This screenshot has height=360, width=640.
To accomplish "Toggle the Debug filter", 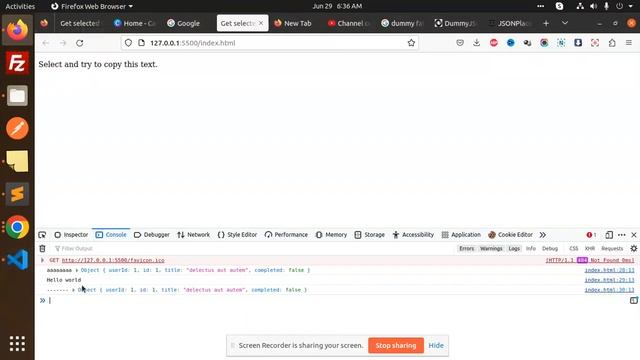I will tap(550, 249).
